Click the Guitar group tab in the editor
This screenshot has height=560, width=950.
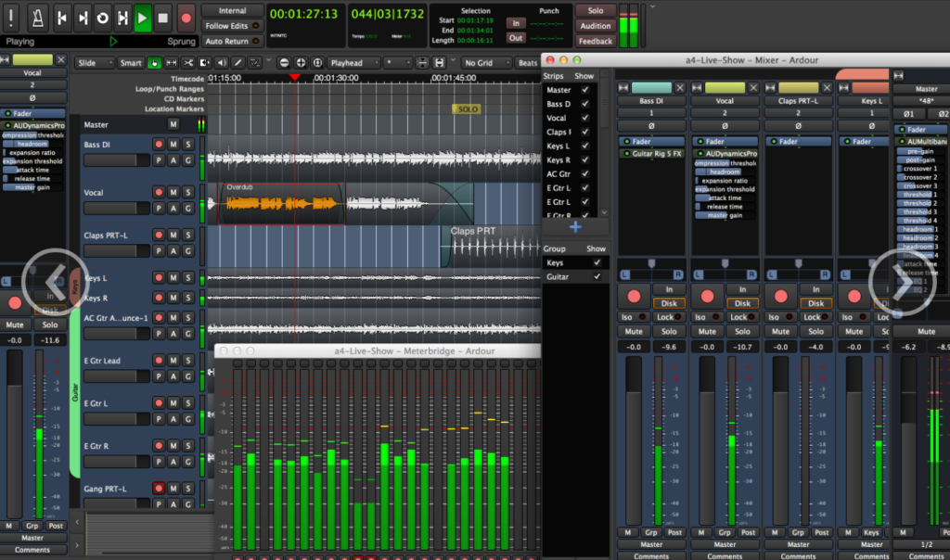click(x=75, y=394)
